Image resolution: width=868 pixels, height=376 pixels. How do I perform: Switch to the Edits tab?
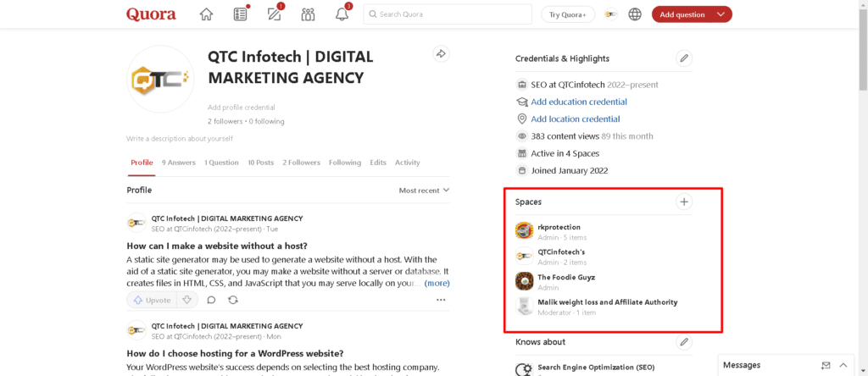[x=378, y=163]
